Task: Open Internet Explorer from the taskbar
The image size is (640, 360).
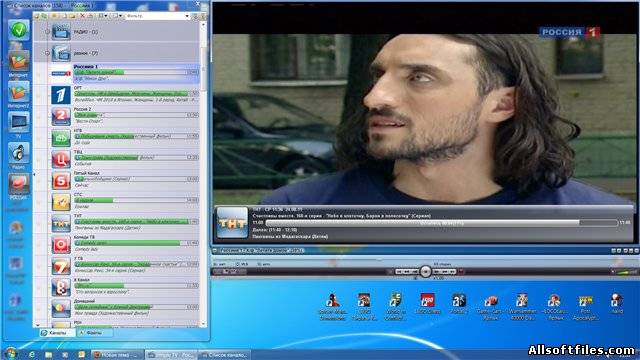Action: pos(32,354)
